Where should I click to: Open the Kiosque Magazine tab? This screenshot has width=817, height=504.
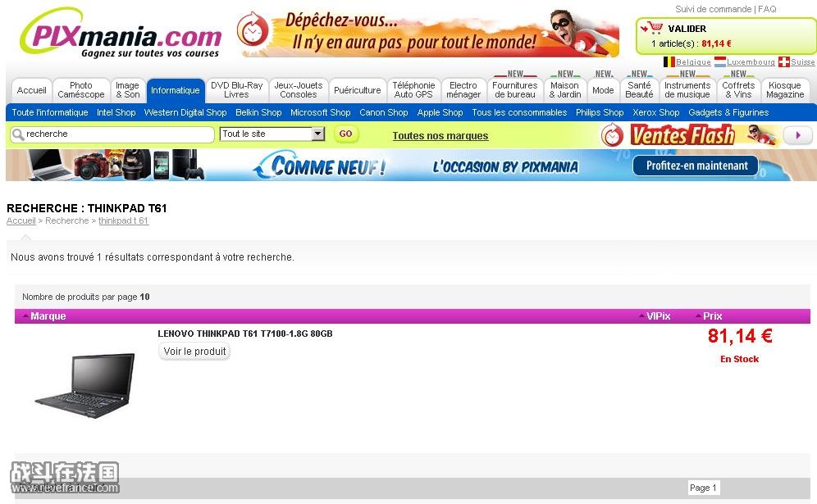coord(785,90)
